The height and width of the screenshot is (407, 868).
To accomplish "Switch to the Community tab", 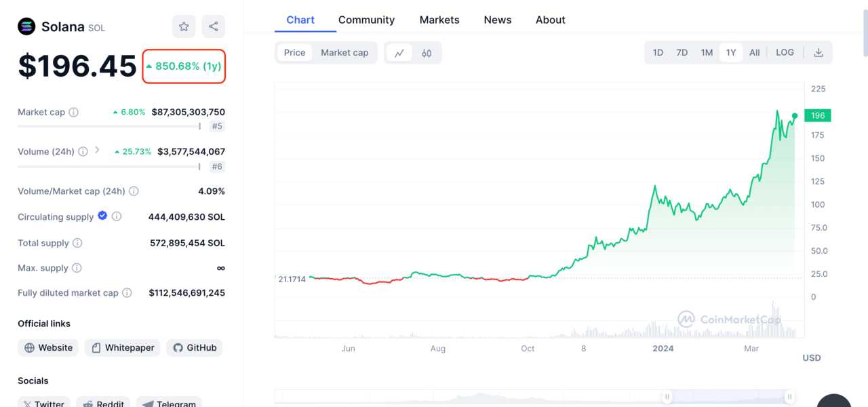I will tap(366, 20).
